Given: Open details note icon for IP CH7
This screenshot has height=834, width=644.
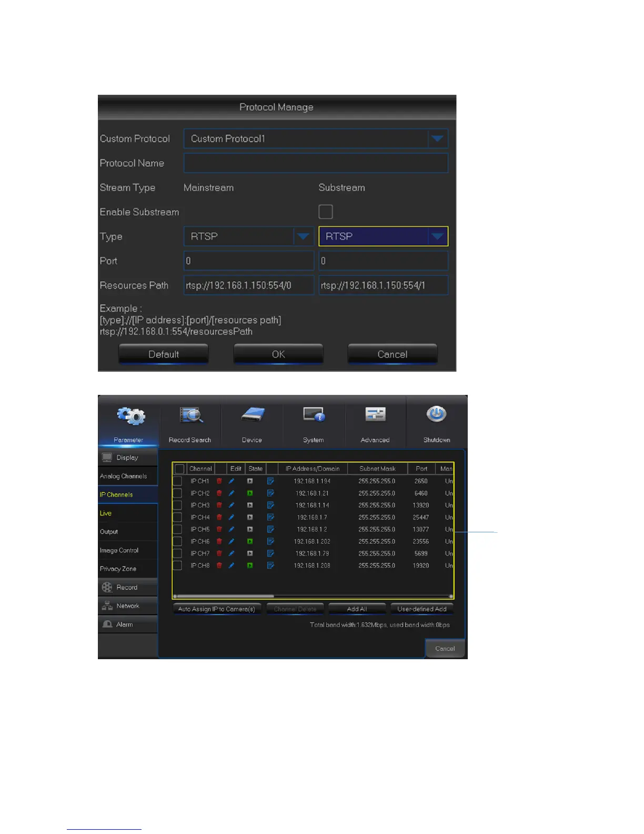Looking at the screenshot, I should point(270,553).
